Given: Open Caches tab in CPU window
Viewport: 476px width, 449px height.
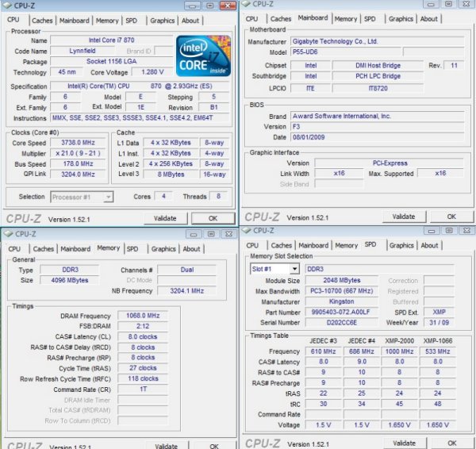Looking at the screenshot, I should click(42, 21).
